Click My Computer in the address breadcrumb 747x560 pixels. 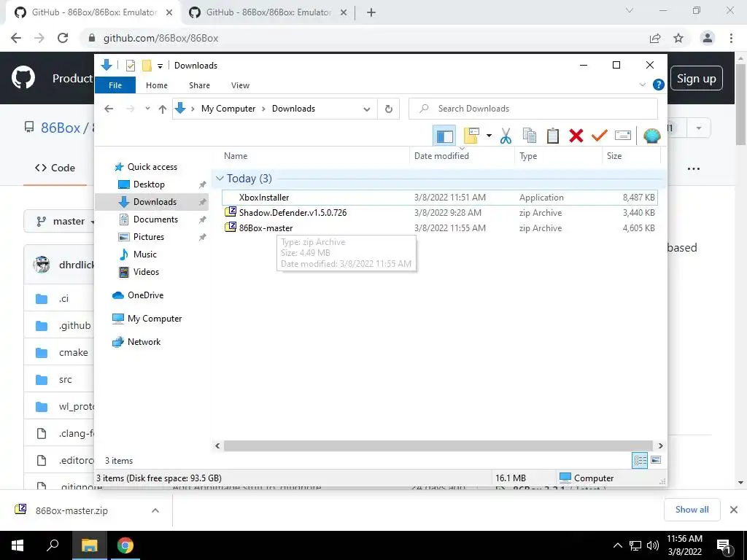[x=228, y=109]
